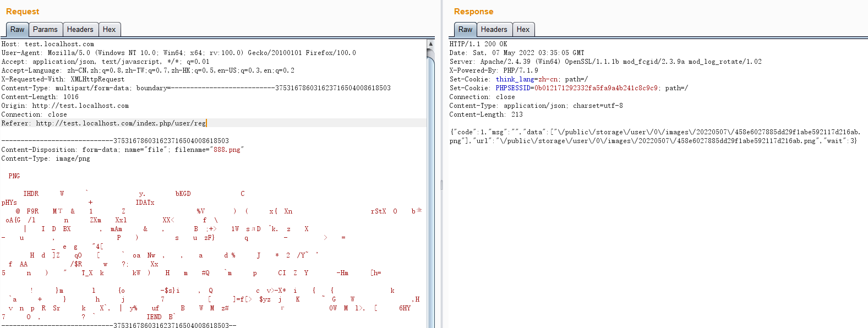868x328 pixels.
Task: Click the Accept: application/json request header
Action: (x=106, y=62)
